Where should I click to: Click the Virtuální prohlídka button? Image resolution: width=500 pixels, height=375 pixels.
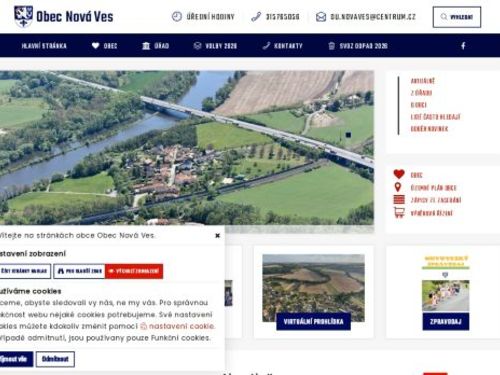point(313,321)
